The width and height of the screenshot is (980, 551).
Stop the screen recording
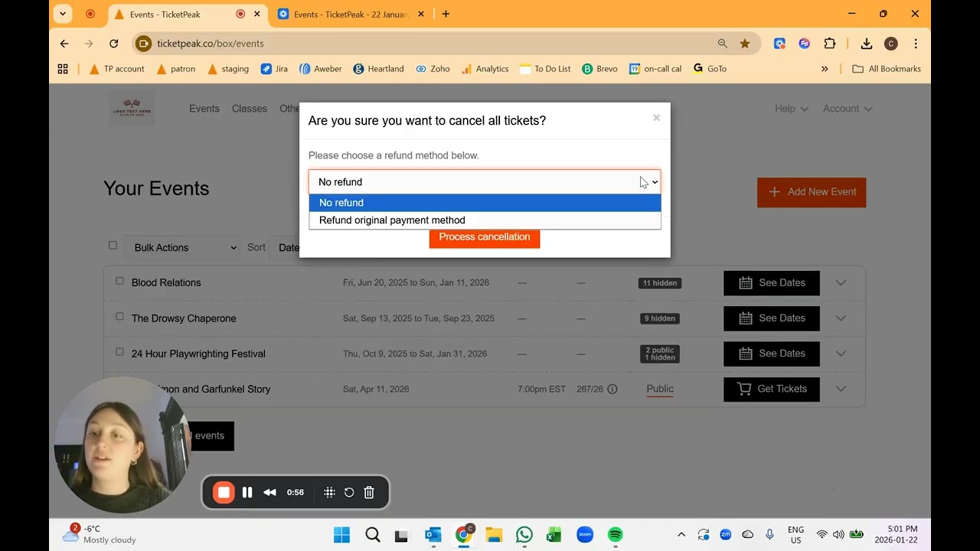point(224,493)
